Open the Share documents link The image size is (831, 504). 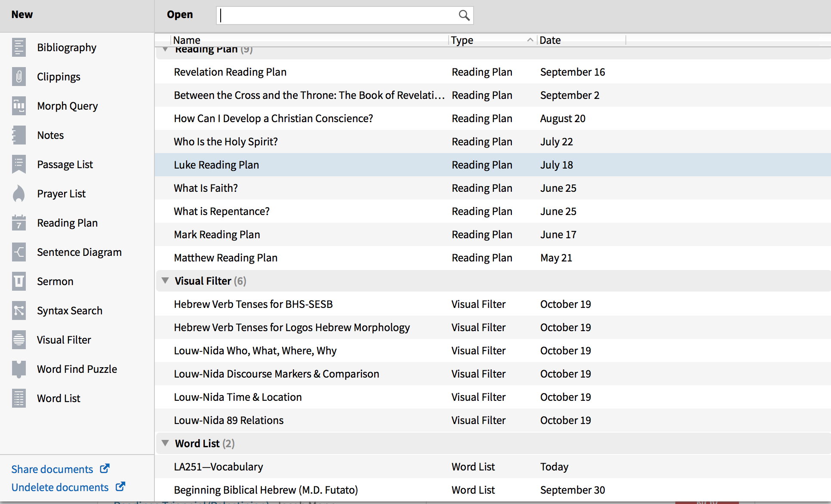(52, 469)
